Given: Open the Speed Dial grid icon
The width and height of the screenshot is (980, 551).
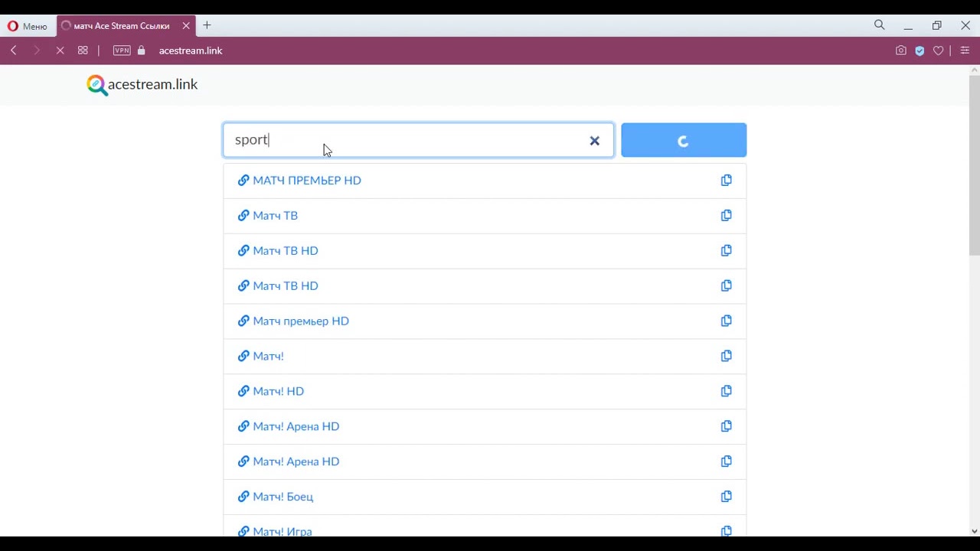Looking at the screenshot, I should 83,51.
